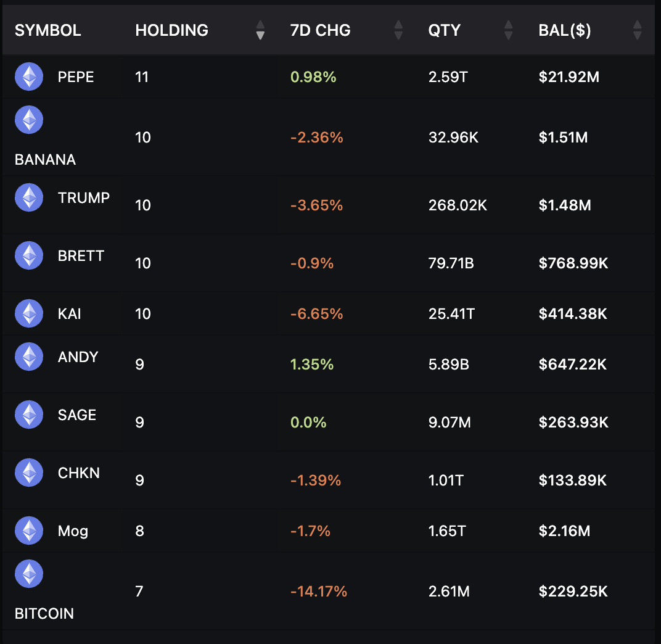Select the 0.98% seven-day change value

click(313, 77)
